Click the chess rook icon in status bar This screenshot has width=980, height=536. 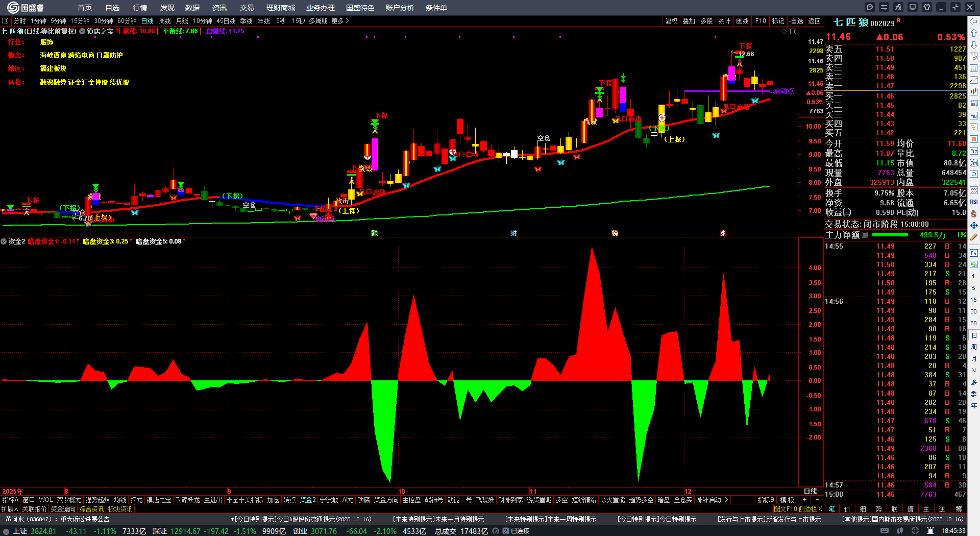[930, 531]
